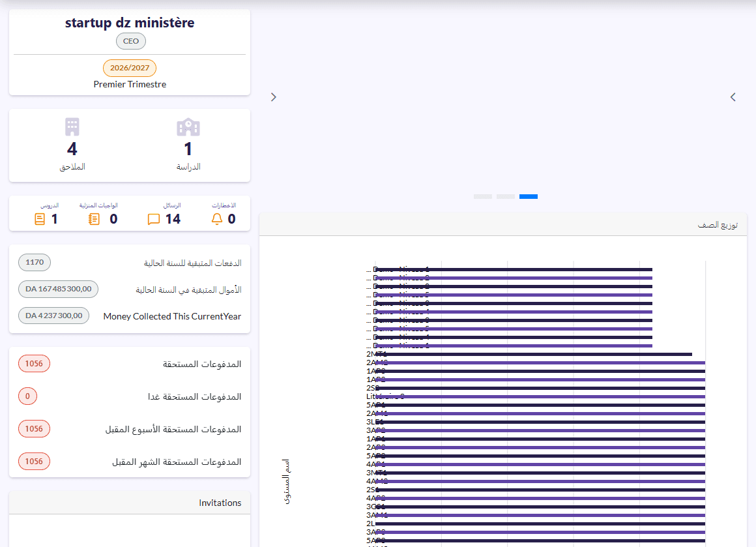756x547 pixels.
Task: Open the lessons icon next to 1
Action: [x=40, y=219]
